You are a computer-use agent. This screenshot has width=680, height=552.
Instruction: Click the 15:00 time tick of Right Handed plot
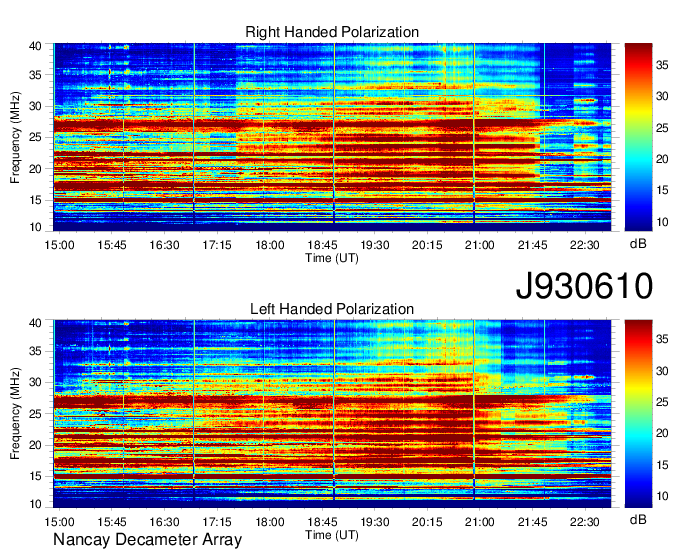coord(59,245)
